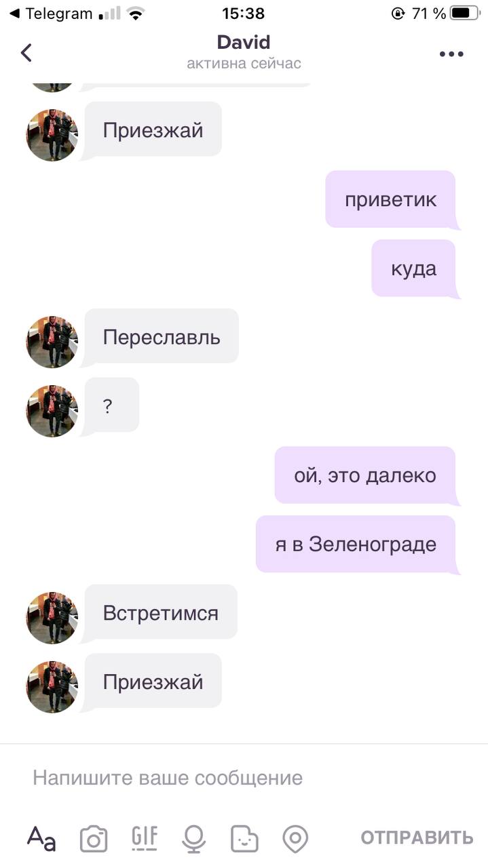Tap the last "Приезжай" message at the bottom
488x868 pixels.
point(153,682)
